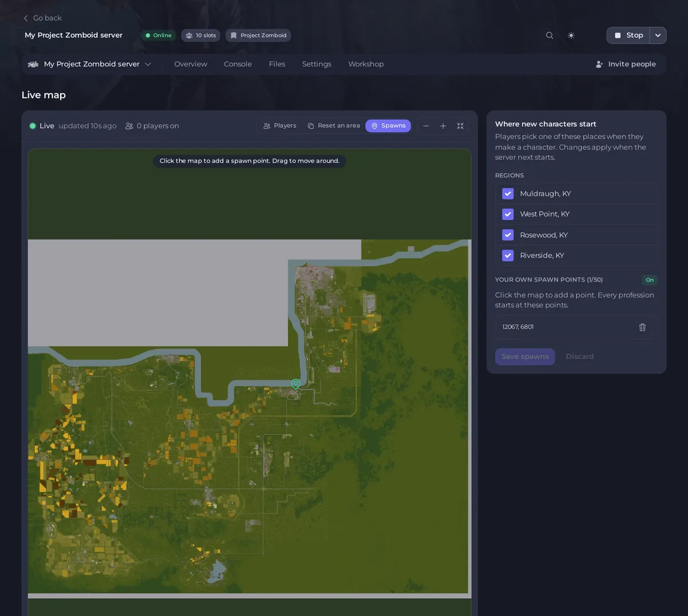
Task: Uncheck the Riverside, KY region
Action: [508, 256]
